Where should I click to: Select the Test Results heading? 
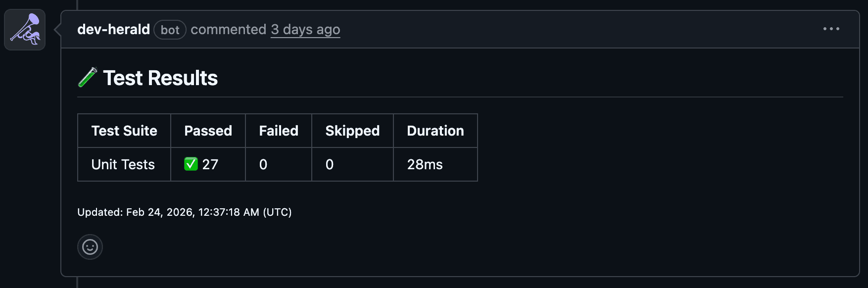(x=160, y=78)
